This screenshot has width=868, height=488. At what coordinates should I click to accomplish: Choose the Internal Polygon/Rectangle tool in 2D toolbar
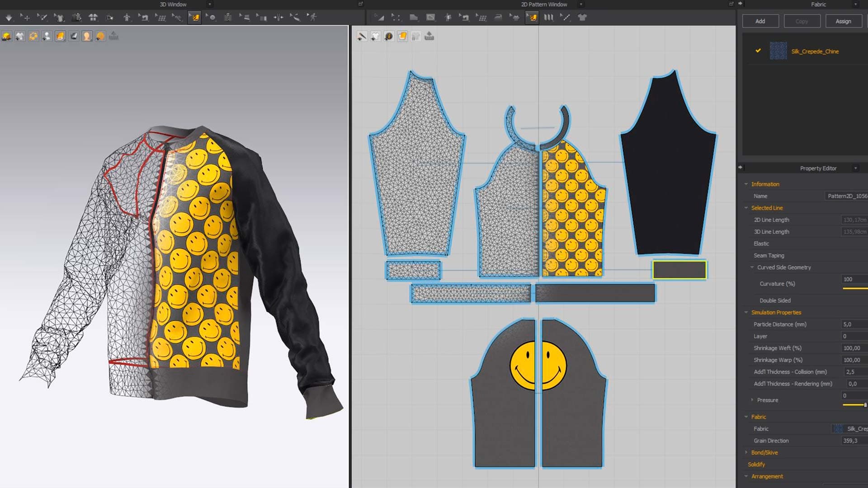(x=430, y=18)
